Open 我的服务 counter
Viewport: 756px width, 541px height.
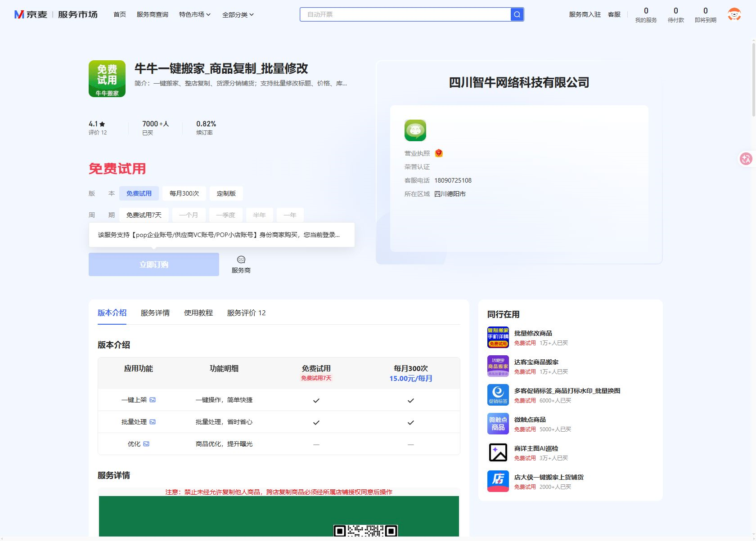646,15
